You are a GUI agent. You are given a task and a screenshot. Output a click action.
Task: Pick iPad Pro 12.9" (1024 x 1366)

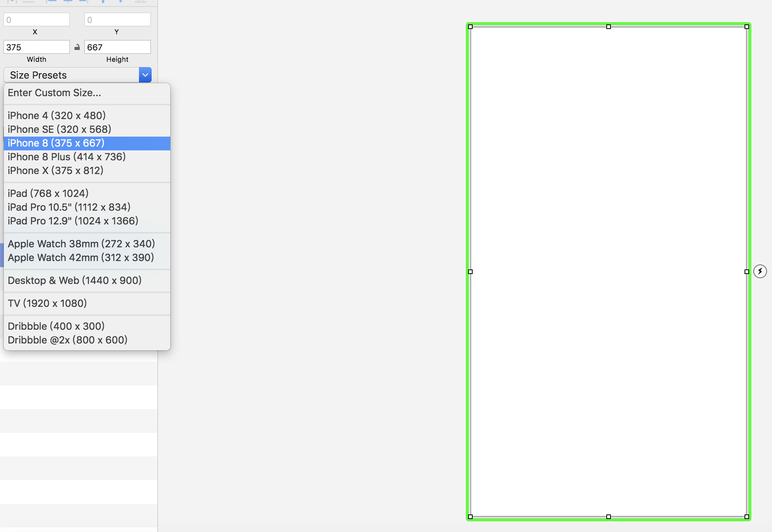[73, 221]
